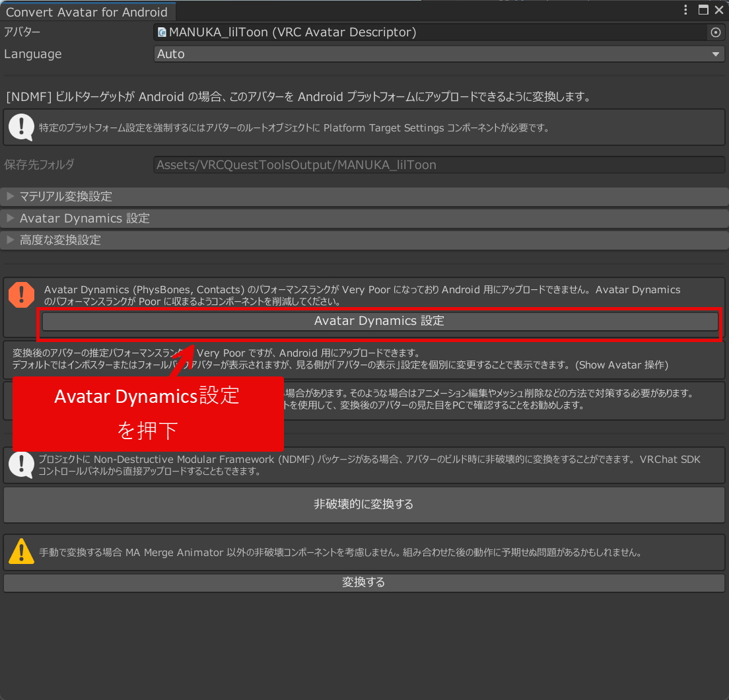Open the Language dropdown set to Auto

click(x=439, y=54)
